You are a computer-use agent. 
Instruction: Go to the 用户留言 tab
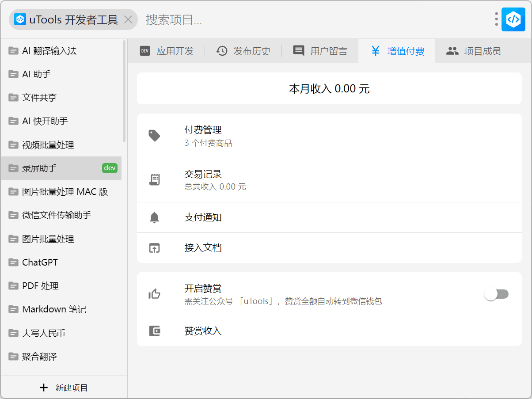320,51
